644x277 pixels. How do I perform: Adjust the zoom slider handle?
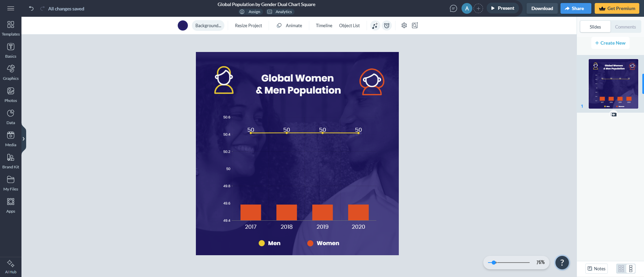click(494, 263)
